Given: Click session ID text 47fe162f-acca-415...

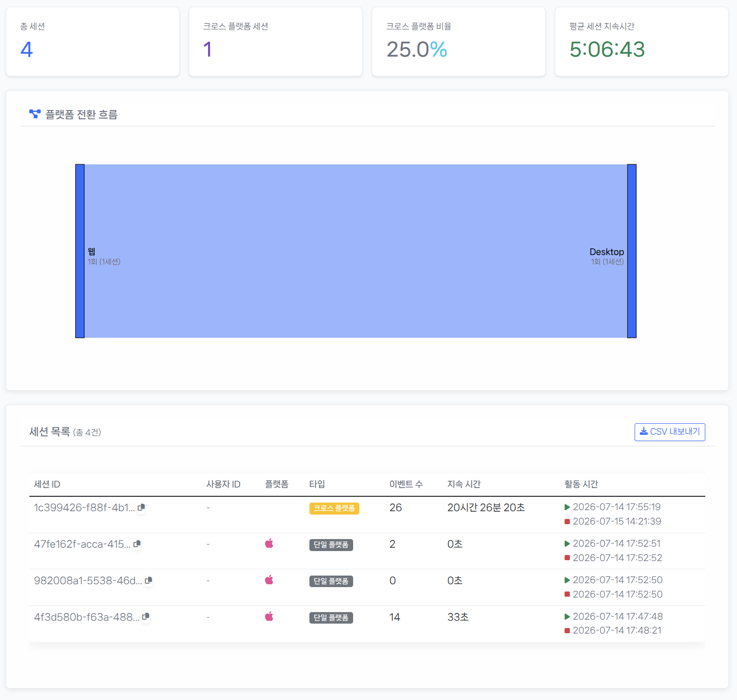Looking at the screenshot, I should [82, 544].
